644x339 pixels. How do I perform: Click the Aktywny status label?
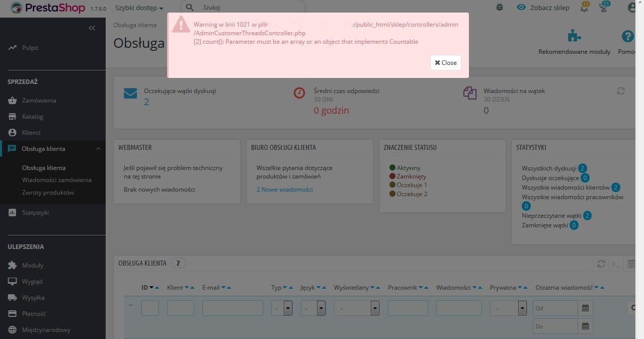click(x=409, y=168)
